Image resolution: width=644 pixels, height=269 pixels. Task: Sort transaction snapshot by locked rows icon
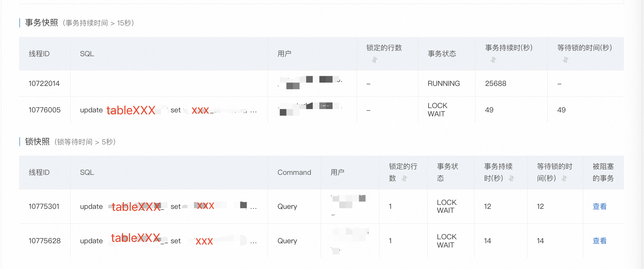[374, 60]
